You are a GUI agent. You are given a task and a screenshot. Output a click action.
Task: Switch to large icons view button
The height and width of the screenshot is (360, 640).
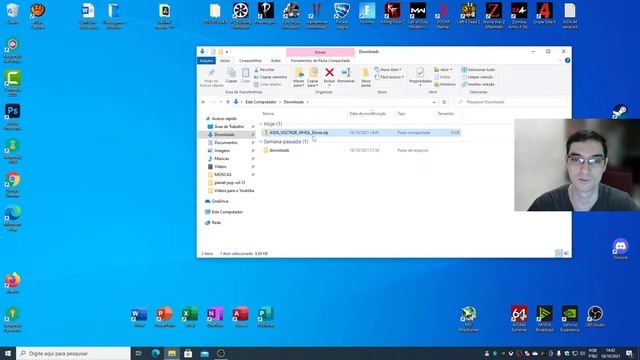(566, 253)
